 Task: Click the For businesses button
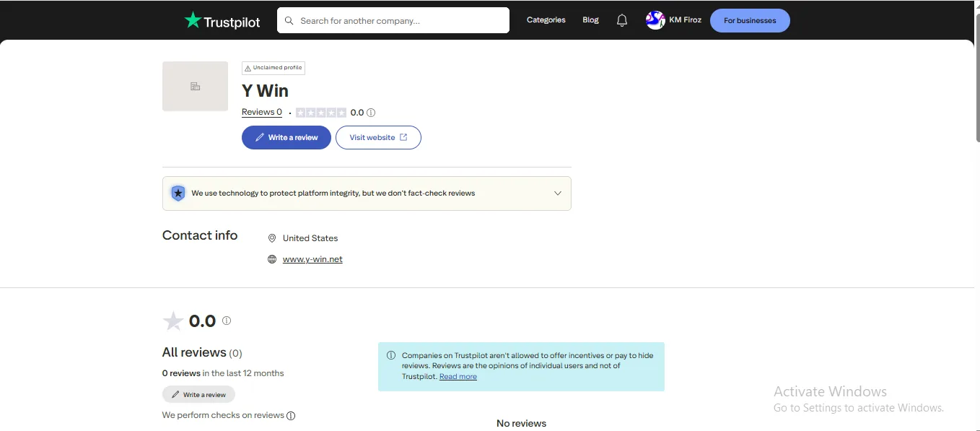pos(750,21)
